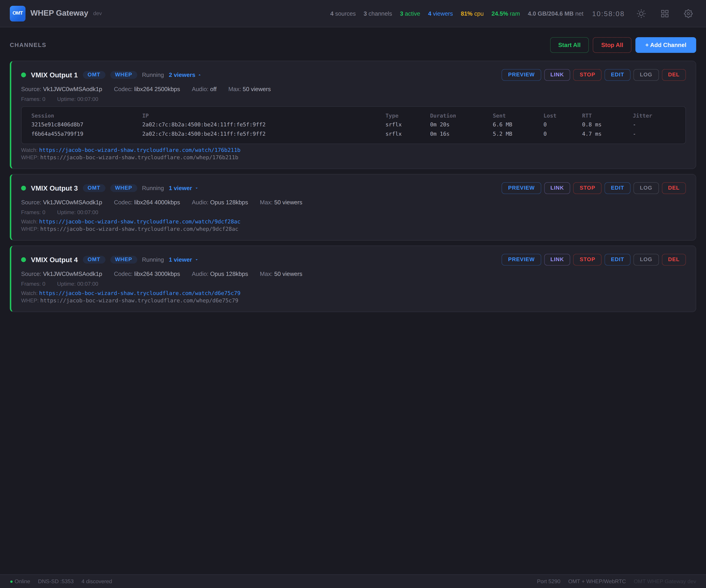Delete VMIX Output 3 with DEL button

[673, 188]
